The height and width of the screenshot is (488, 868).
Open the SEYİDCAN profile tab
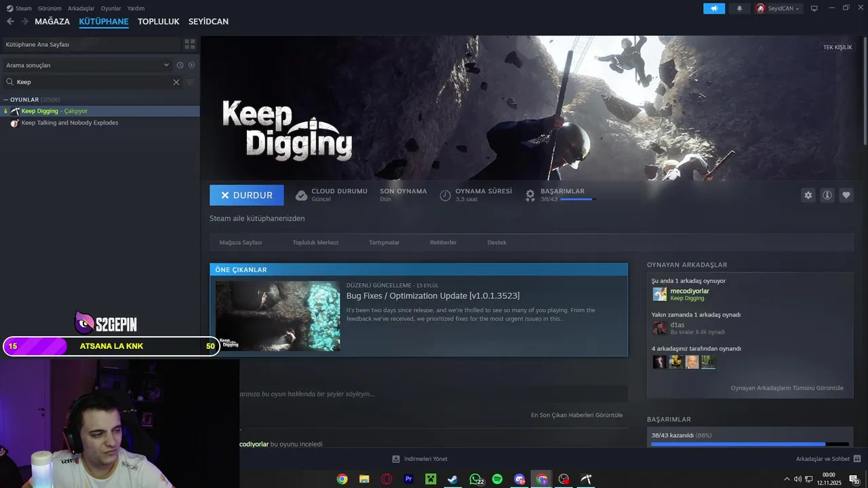[x=208, y=21]
